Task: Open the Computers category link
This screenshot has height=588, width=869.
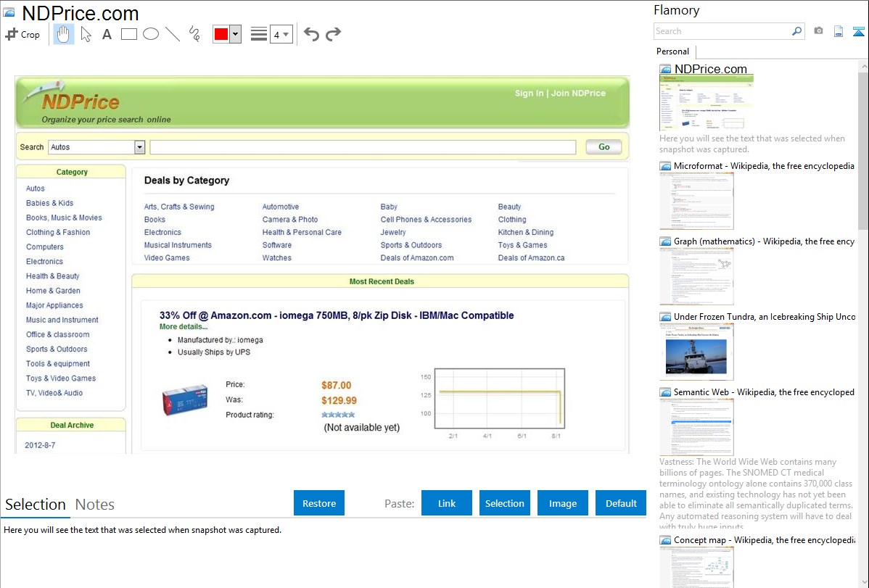Action: click(44, 247)
